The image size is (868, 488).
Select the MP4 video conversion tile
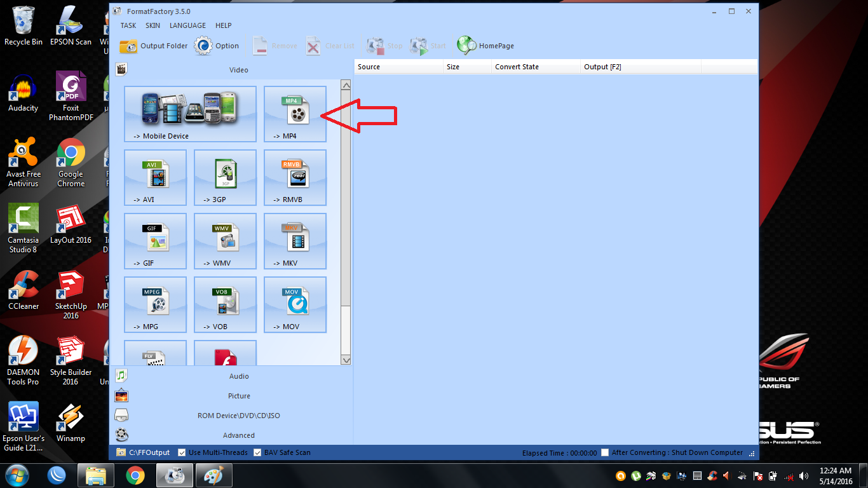pos(295,114)
